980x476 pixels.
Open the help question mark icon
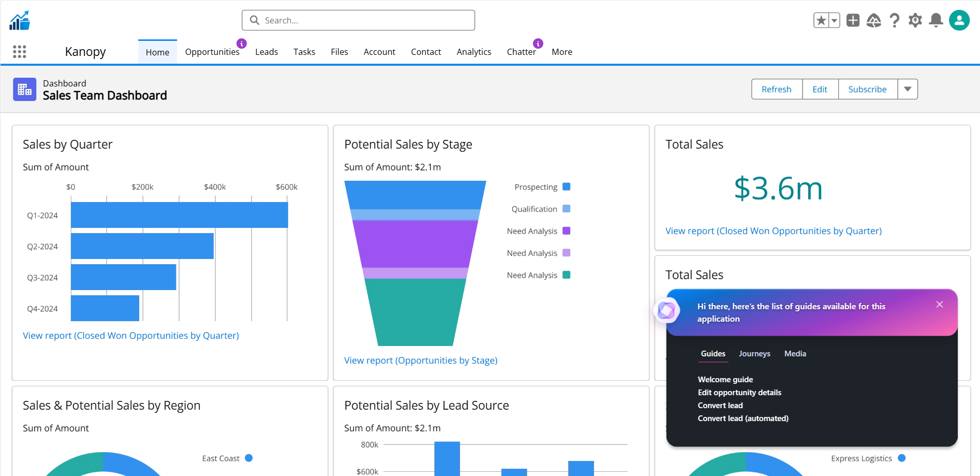pyautogui.click(x=894, y=21)
